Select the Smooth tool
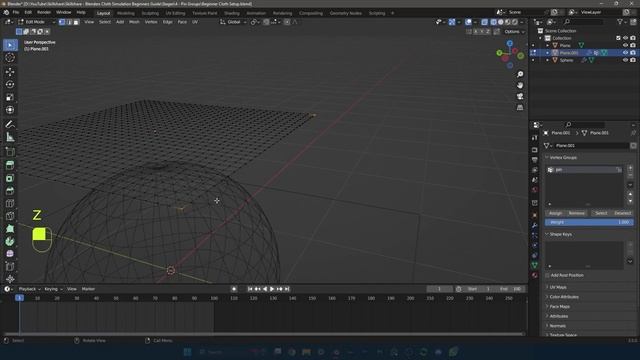The width and height of the screenshot is (640, 360). 10,254
